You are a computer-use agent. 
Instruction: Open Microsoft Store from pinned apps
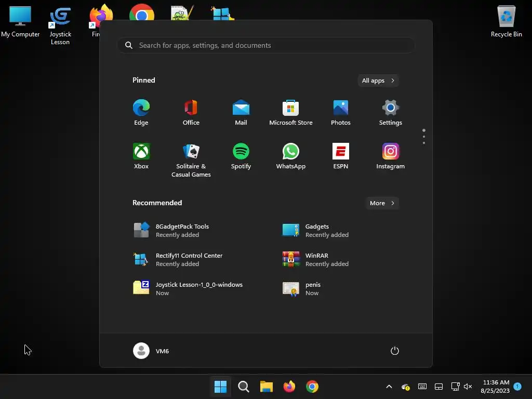pos(291,112)
